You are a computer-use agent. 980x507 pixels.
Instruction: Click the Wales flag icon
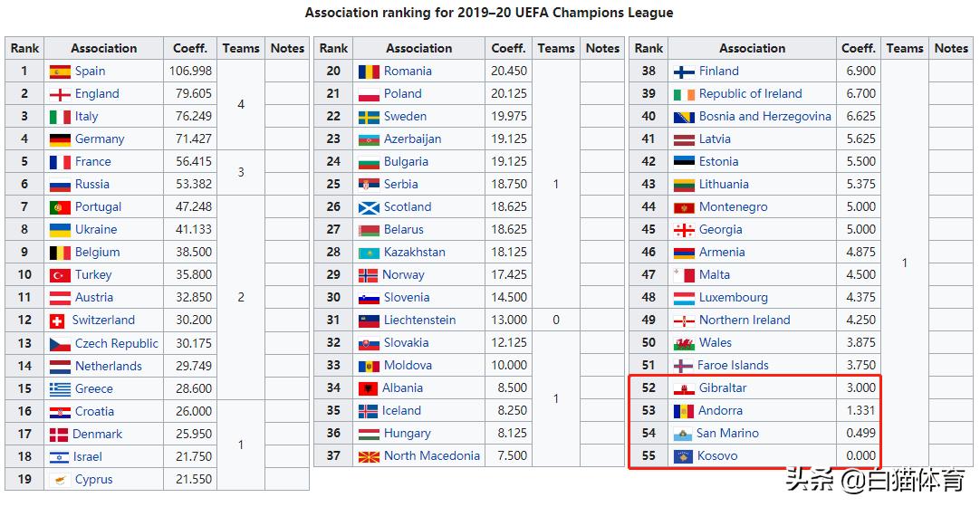[684, 343]
